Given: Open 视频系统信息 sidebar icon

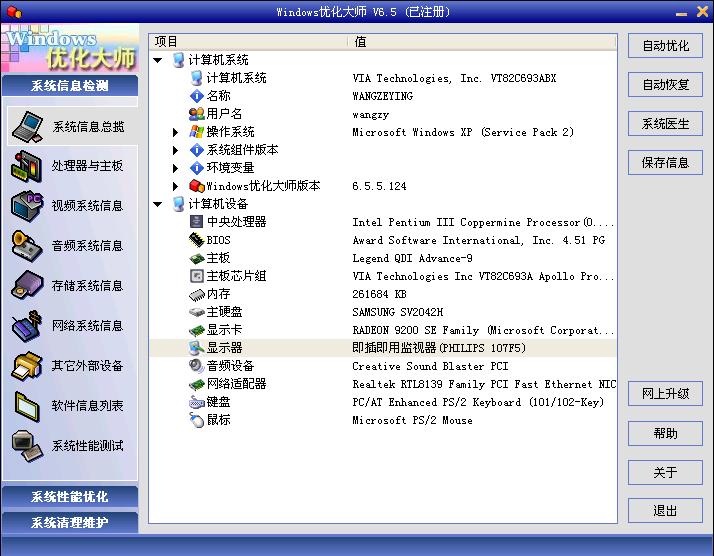Looking at the screenshot, I should [x=27, y=205].
